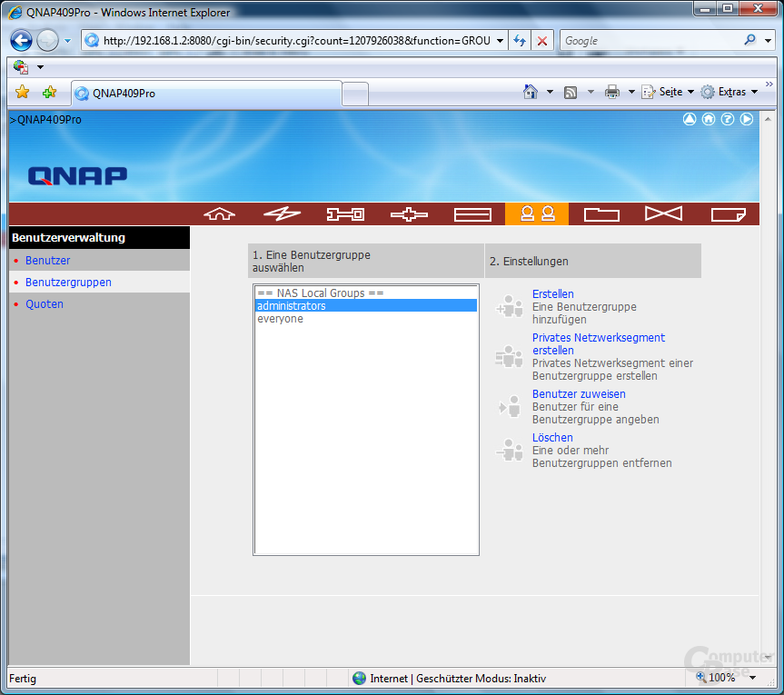Click the RSS feeds icon in toolbar
Screen dimensions: 784x695
coord(571,92)
